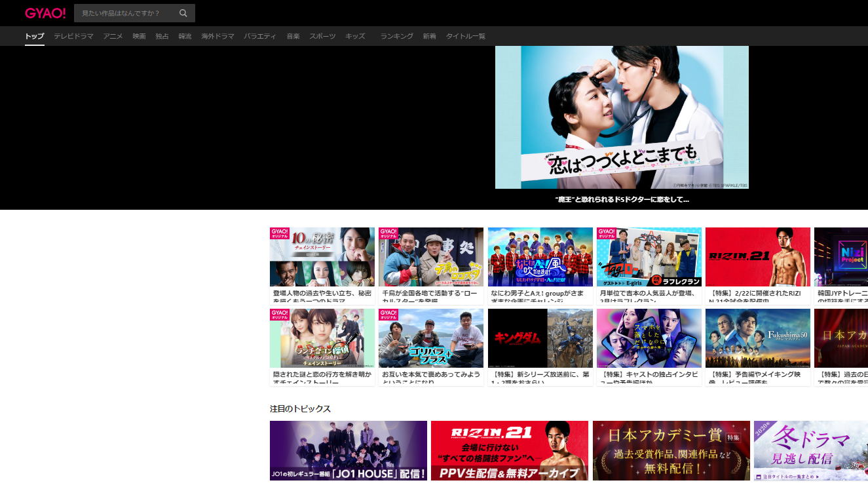Screen dimensions: 868x489
Task: Open the 独占 category
Action: click(162, 36)
